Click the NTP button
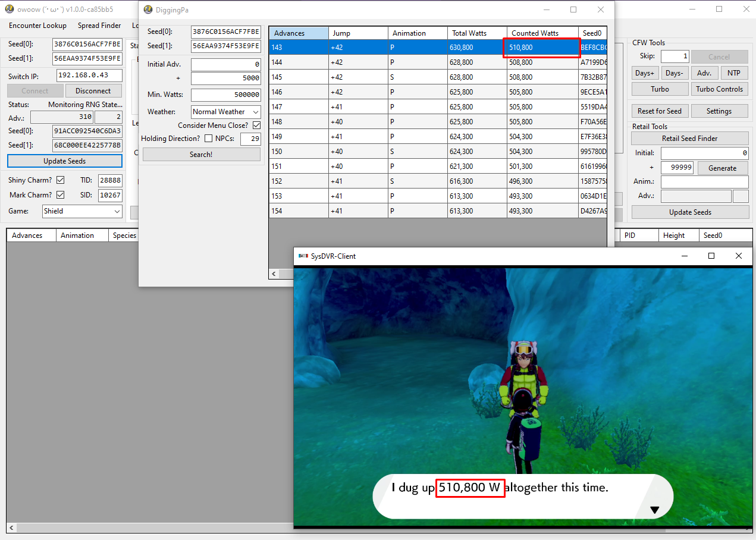The height and width of the screenshot is (540, 756). 734,73
